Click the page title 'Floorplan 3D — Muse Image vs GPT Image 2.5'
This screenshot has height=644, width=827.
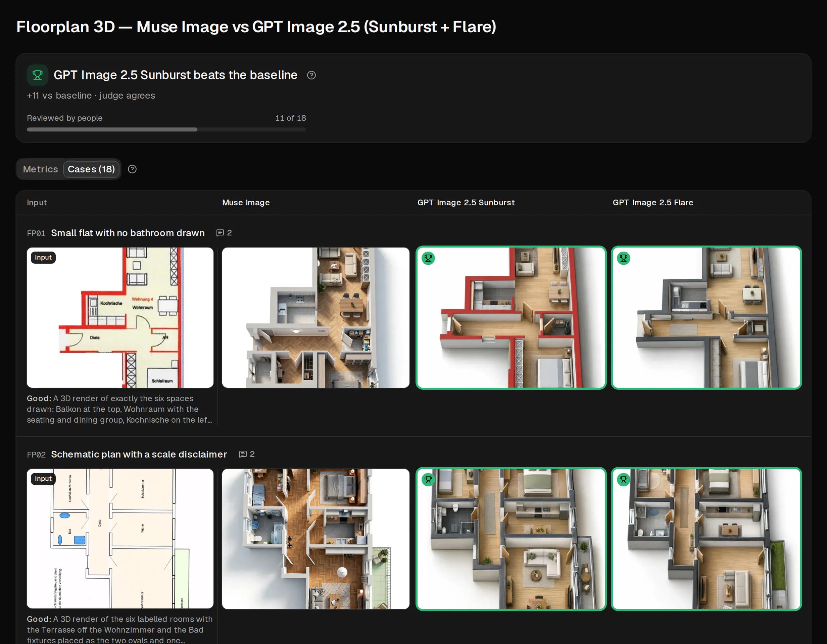[x=256, y=26]
